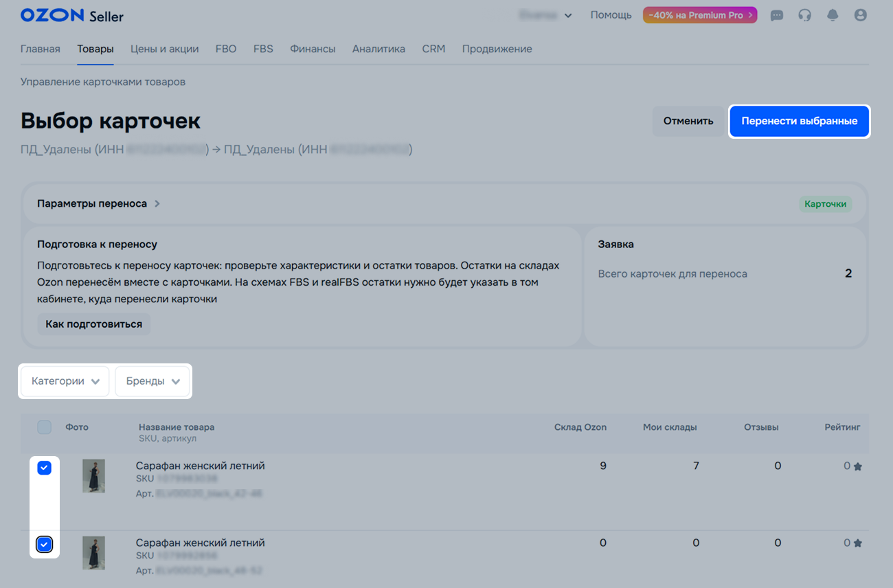Click the headset support icon
The height and width of the screenshot is (588, 893).
804,15
